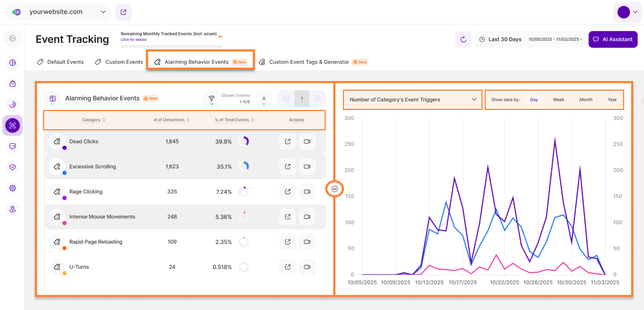Click the Dead Clicks percentage donut
Screen dimensions: 644x310
click(x=244, y=142)
